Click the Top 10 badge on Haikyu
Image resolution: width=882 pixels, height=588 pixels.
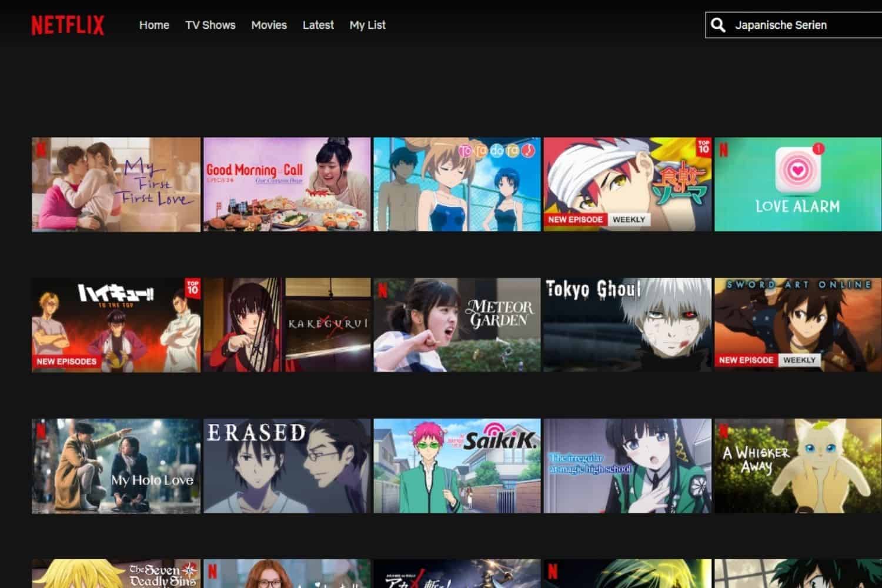pyautogui.click(x=193, y=288)
